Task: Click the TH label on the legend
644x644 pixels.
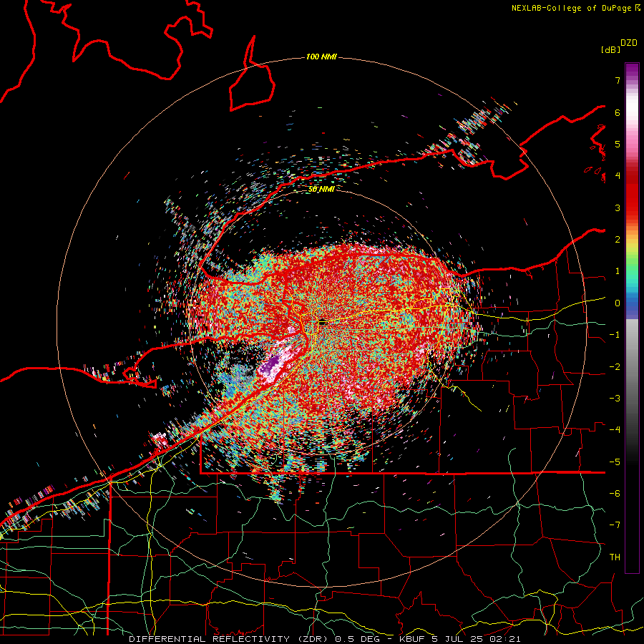Action: [x=615, y=557]
